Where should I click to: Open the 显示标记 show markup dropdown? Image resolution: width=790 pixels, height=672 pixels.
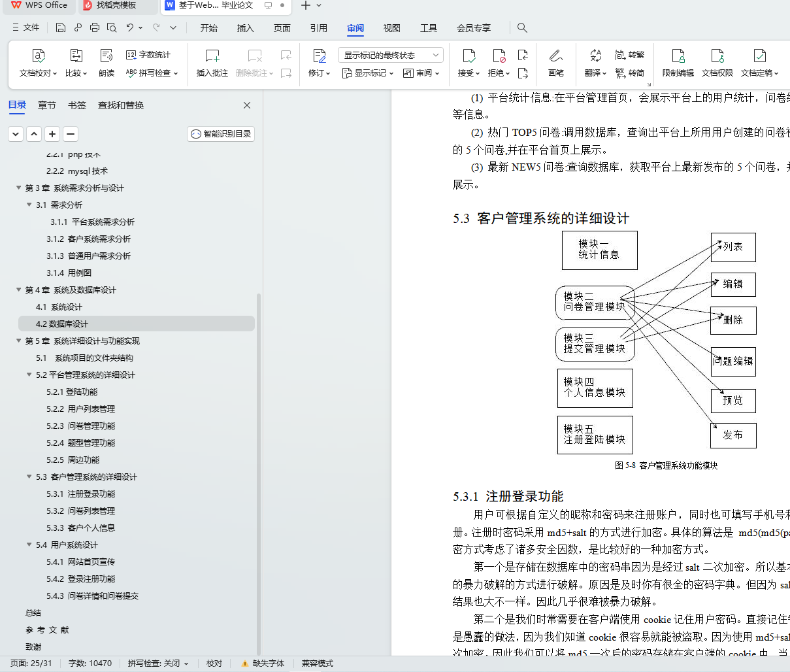(x=368, y=73)
